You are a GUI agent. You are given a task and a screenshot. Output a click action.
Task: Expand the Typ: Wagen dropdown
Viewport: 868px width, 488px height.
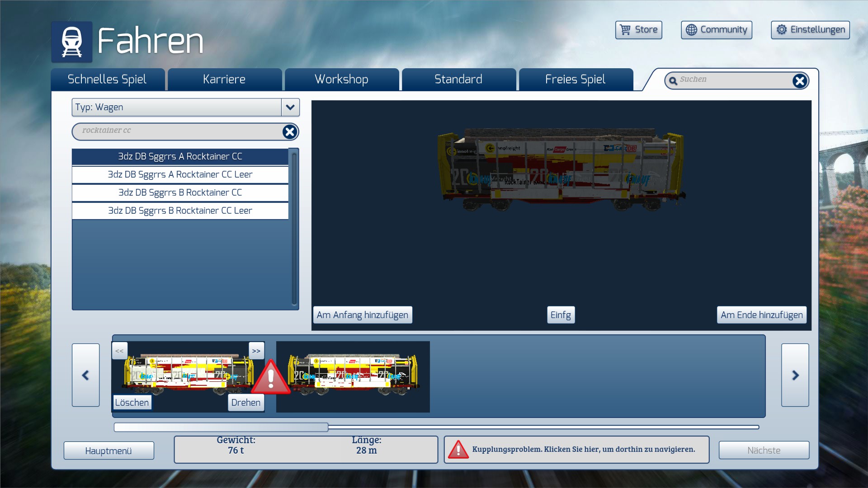click(x=290, y=108)
